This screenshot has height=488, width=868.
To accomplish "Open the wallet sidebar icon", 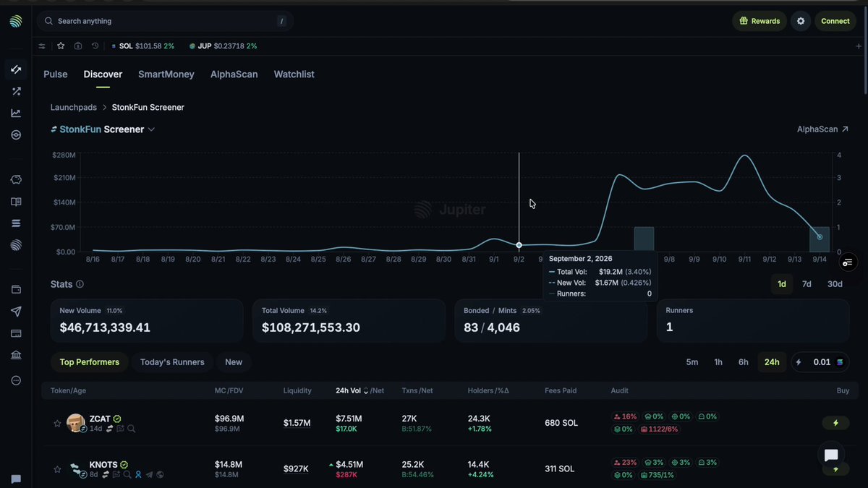I will pyautogui.click(x=16, y=289).
